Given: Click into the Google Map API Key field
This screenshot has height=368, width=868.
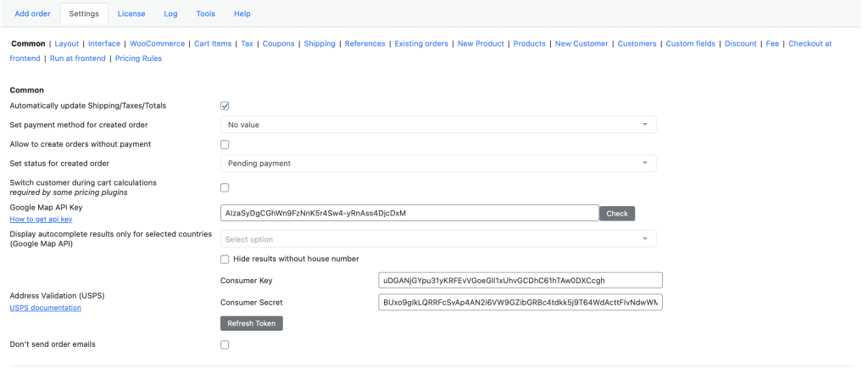Looking at the screenshot, I should [409, 213].
